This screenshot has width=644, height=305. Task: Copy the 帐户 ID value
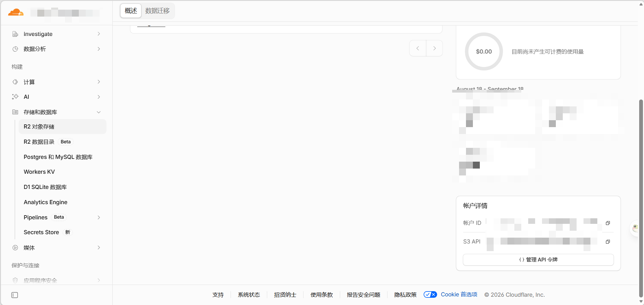click(x=608, y=223)
